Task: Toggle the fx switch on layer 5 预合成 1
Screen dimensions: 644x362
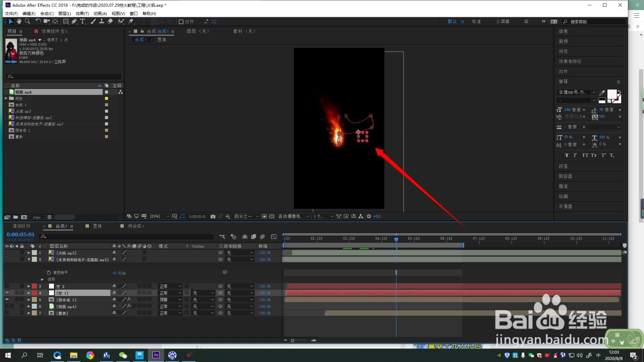Action: 129,300
